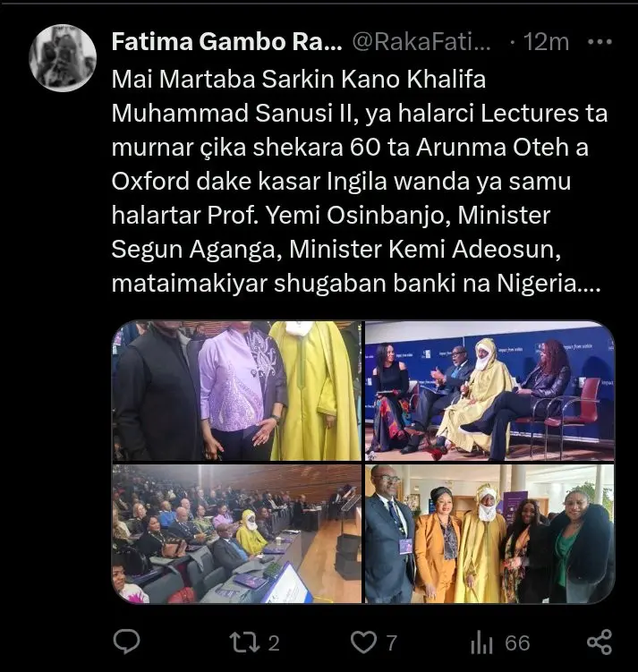Expand the truncated tweet text ending Nigeria....
This screenshot has height=672, width=638.
355,284
